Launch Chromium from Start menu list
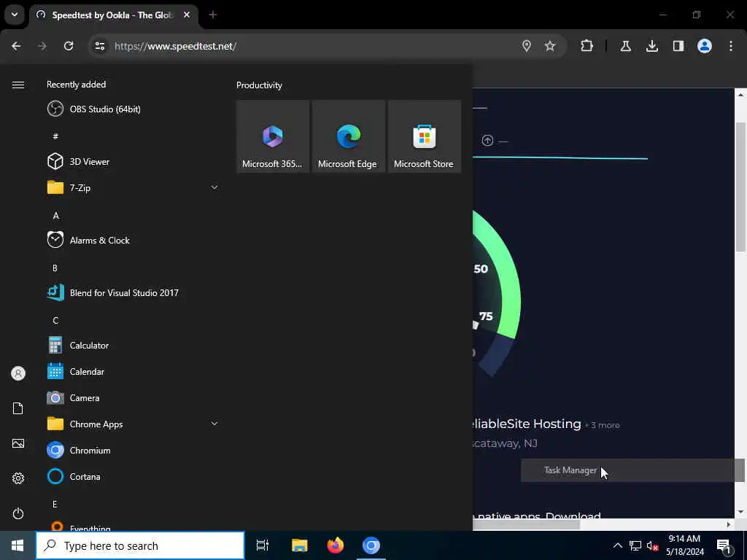 (133, 450)
